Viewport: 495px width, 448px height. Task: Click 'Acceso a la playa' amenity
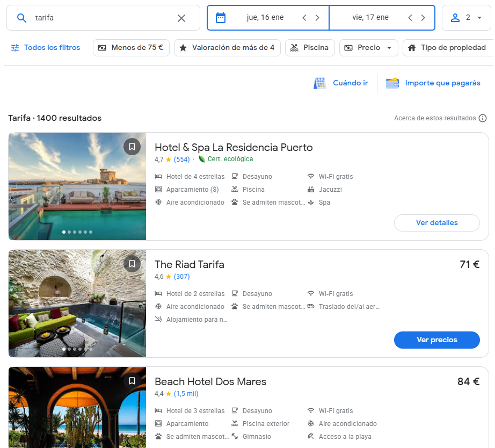[345, 437]
